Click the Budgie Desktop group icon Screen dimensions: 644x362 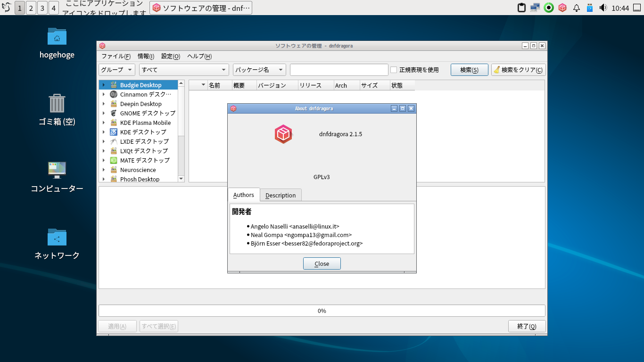[x=113, y=85]
